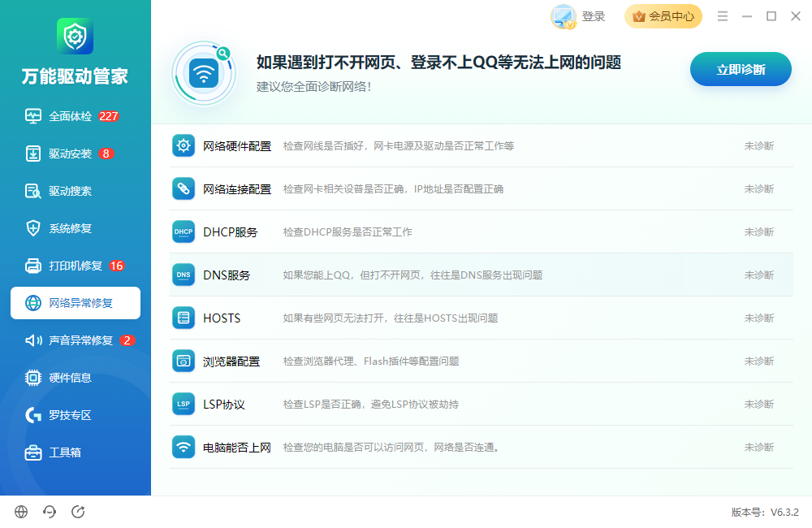Click 未诊断 status on DNS服务 row
This screenshot has width=812, height=528.
pyautogui.click(x=759, y=275)
